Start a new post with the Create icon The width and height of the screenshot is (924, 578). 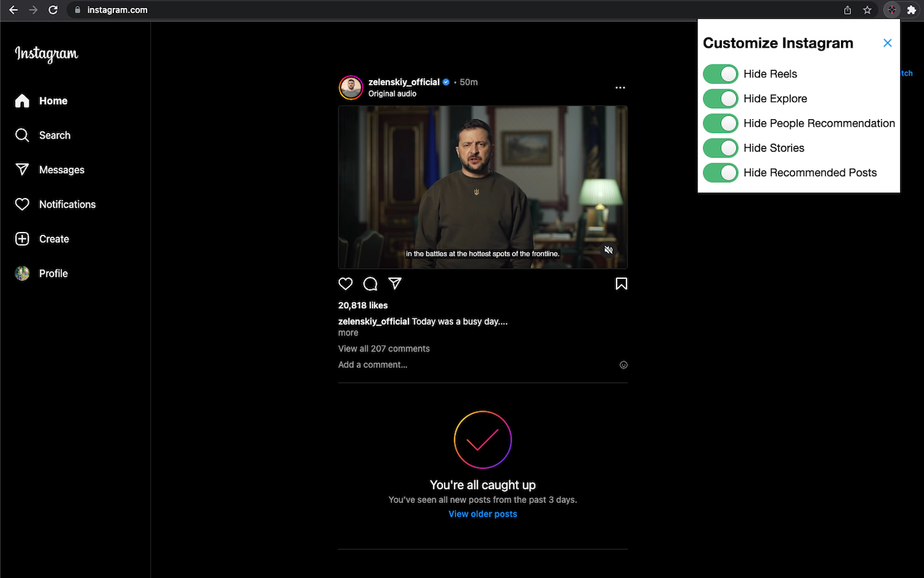[x=22, y=239]
